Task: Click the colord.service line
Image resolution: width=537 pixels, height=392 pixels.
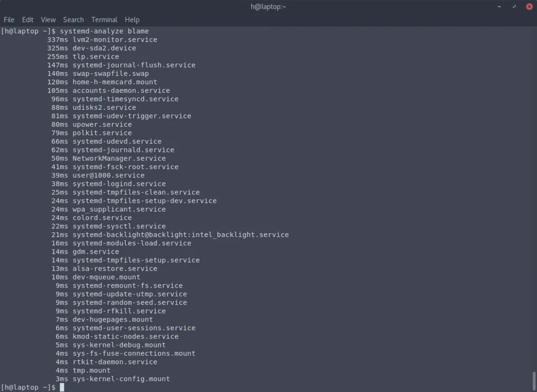Action: [x=91, y=218]
